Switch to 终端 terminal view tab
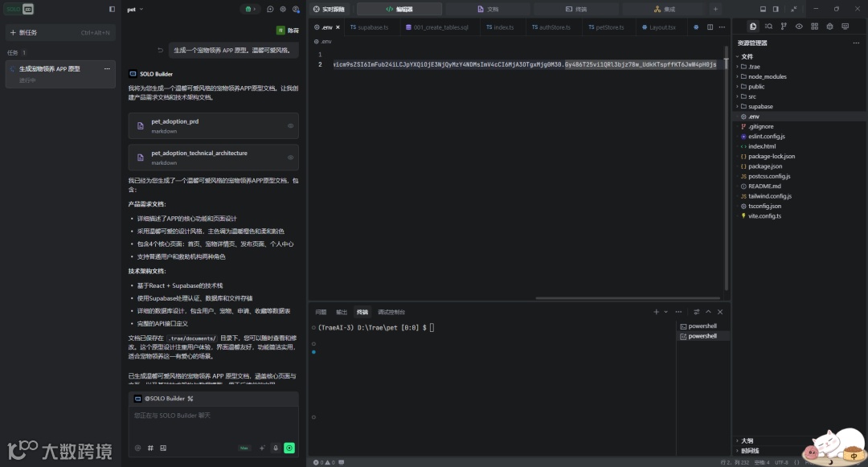This screenshot has width=868, height=467. point(576,9)
